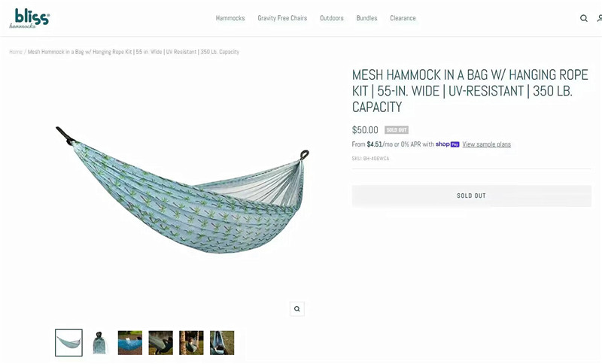Open Hammocks menu
The image size is (602, 364).
(x=230, y=18)
